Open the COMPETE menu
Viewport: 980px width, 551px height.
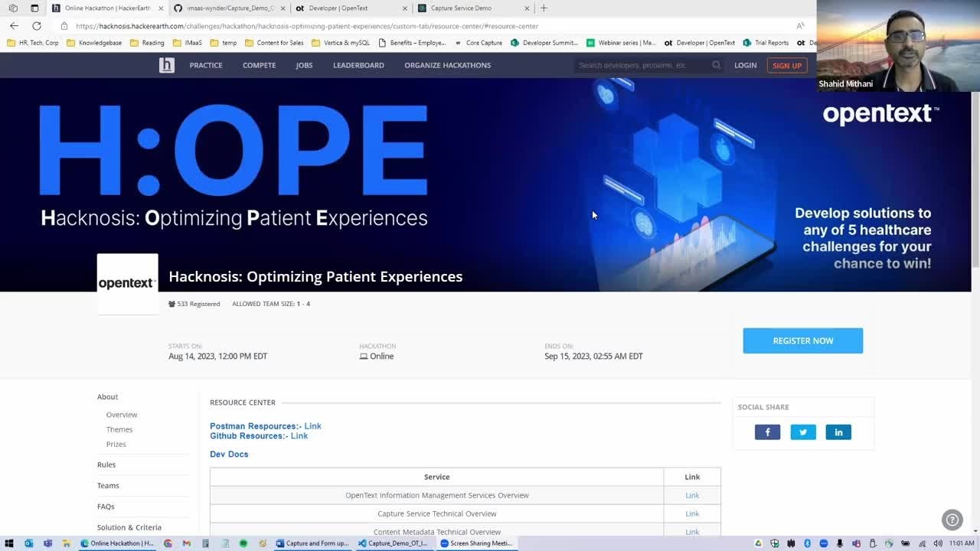(259, 65)
